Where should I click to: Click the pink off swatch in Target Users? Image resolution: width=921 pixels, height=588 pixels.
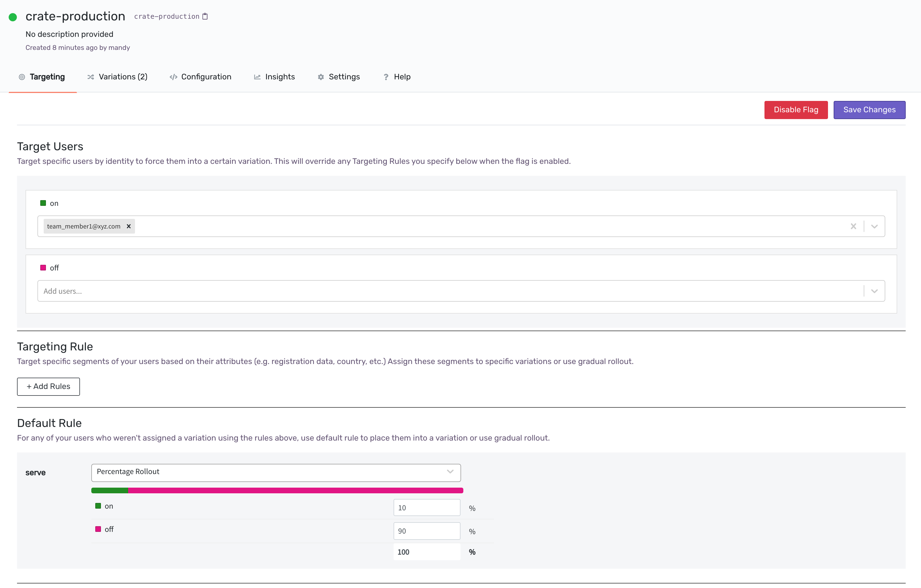coord(43,268)
